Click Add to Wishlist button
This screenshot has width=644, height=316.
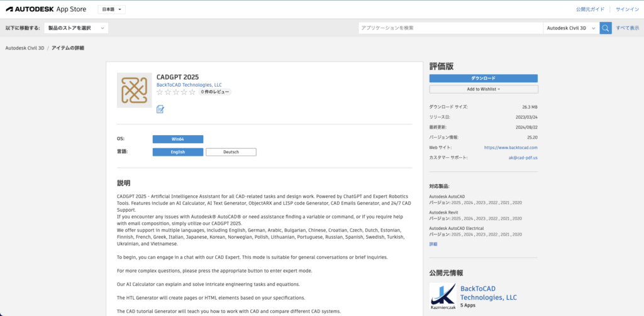pyautogui.click(x=483, y=89)
